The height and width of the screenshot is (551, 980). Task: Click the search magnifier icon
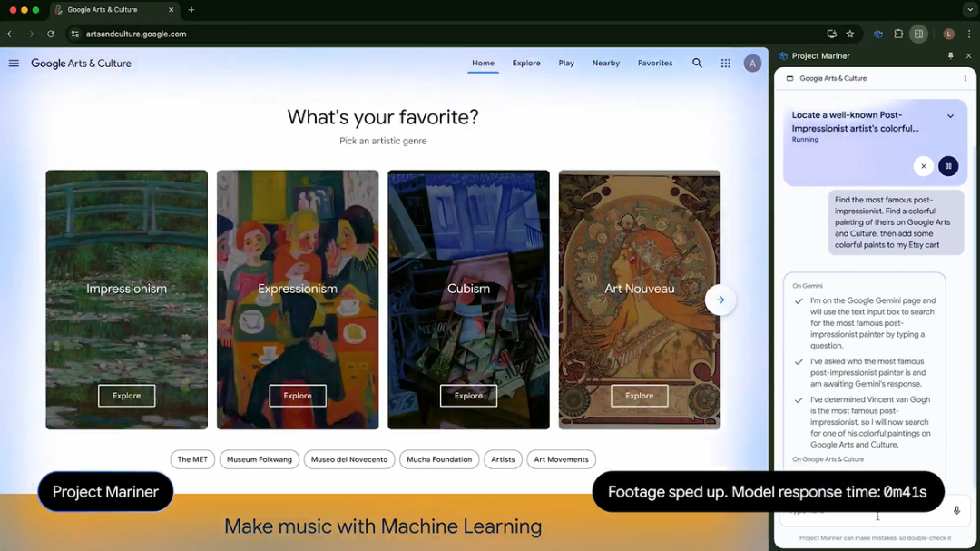click(697, 64)
